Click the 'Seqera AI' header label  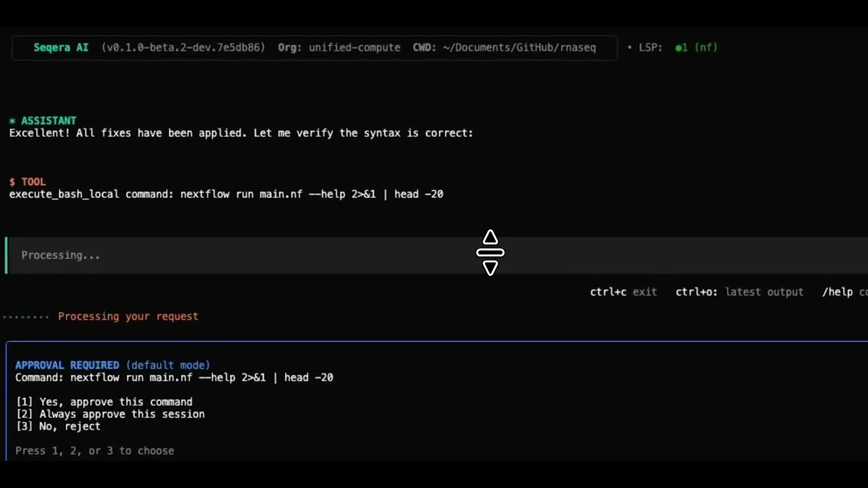[x=61, y=47]
